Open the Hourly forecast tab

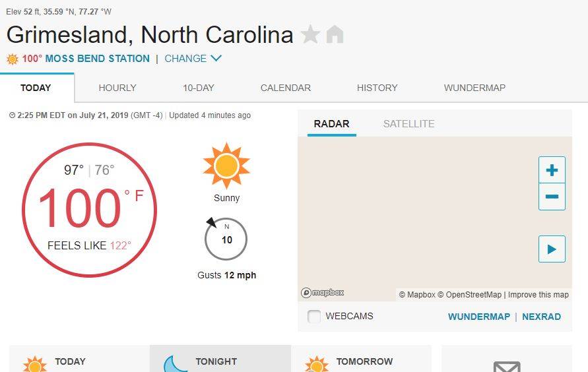(x=117, y=88)
